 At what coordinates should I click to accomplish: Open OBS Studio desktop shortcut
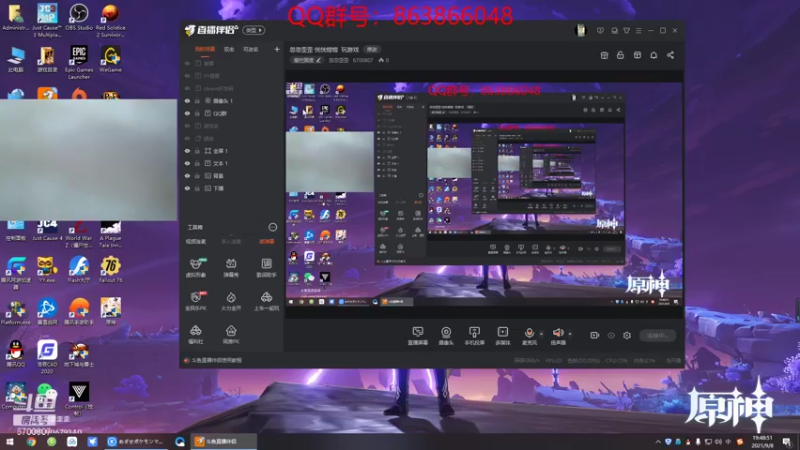[x=79, y=17]
